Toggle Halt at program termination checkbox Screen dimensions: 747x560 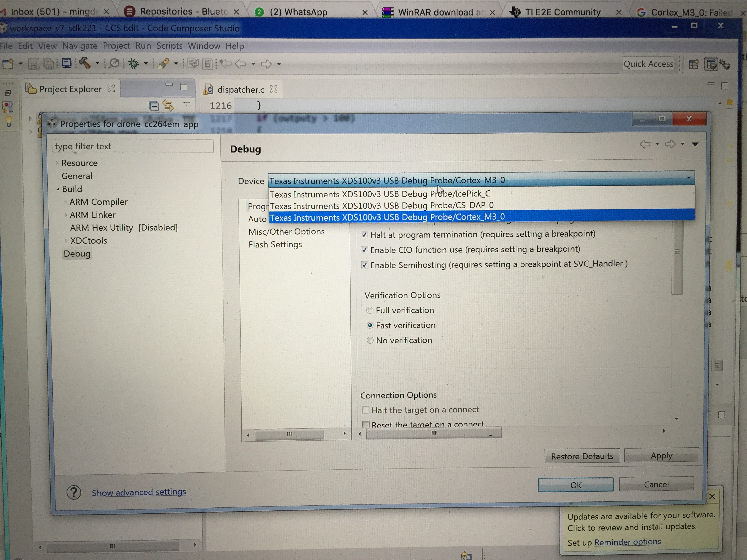point(364,234)
